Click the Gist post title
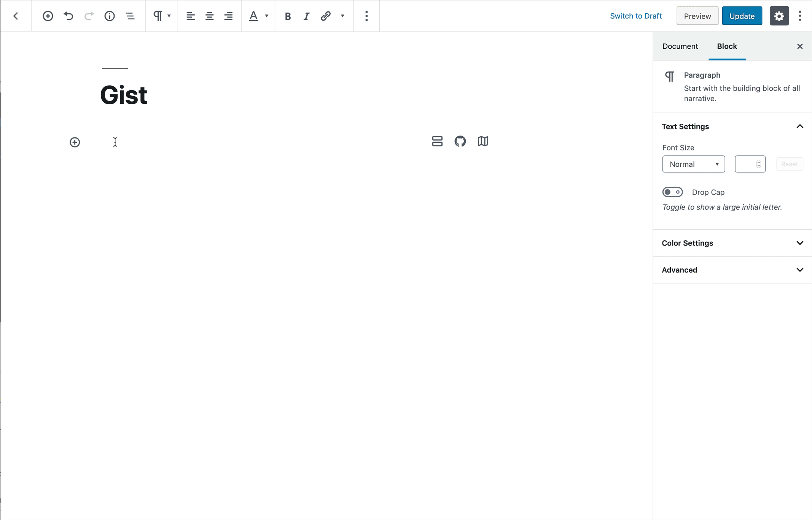The width and height of the screenshot is (812, 520). click(123, 95)
